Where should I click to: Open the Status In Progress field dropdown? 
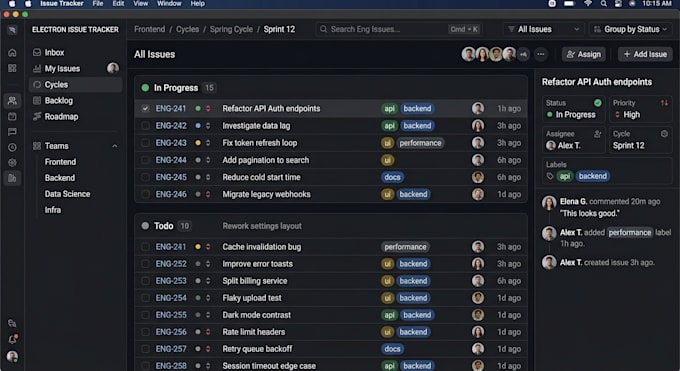tap(573, 109)
